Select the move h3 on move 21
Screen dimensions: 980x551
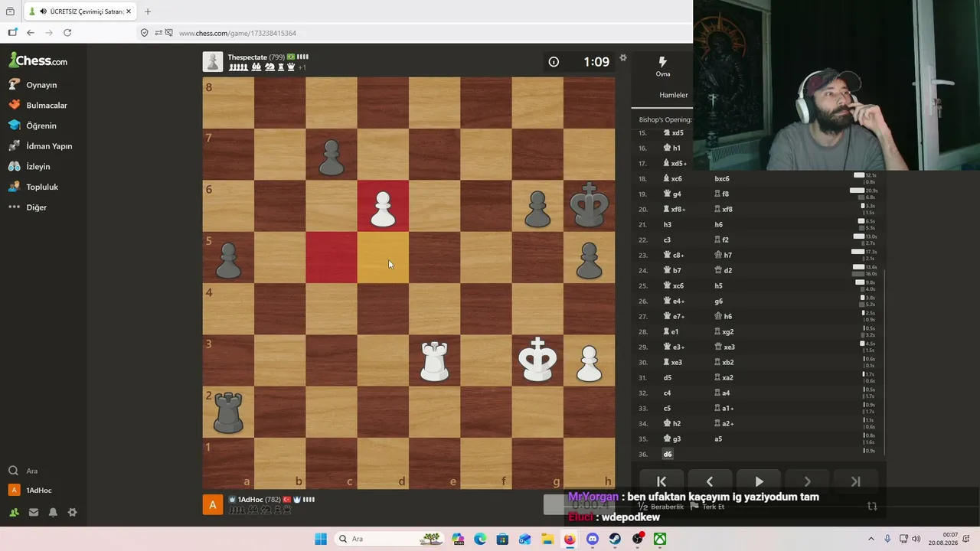click(668, 224)
